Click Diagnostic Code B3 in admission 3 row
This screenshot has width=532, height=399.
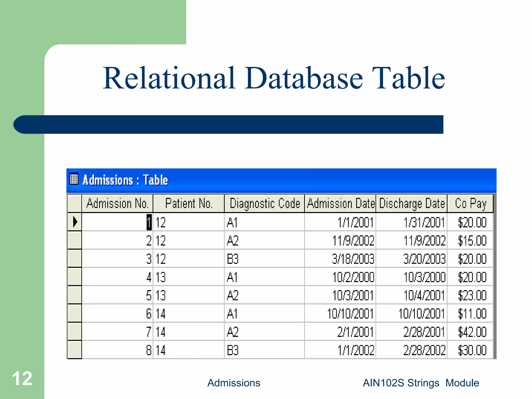pyautogui.click(x=264, y=258)
